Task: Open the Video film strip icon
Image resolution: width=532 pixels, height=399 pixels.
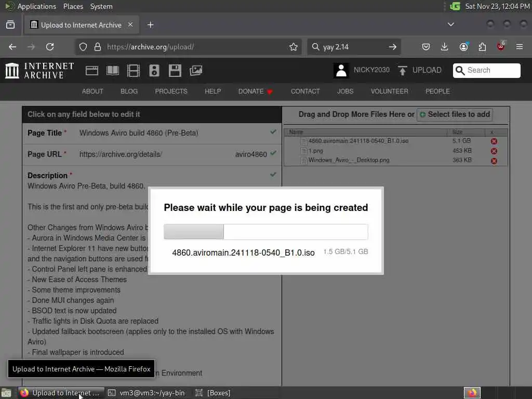Action: click(134, 71)
